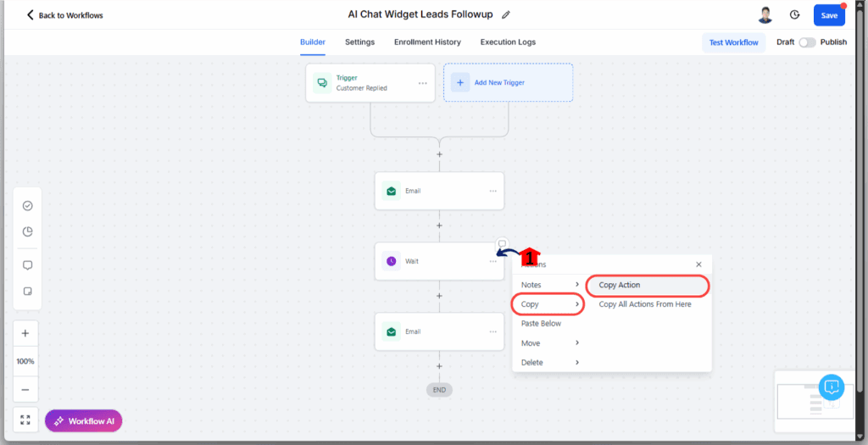Add a step below the triggers with plus

point(440,154)
